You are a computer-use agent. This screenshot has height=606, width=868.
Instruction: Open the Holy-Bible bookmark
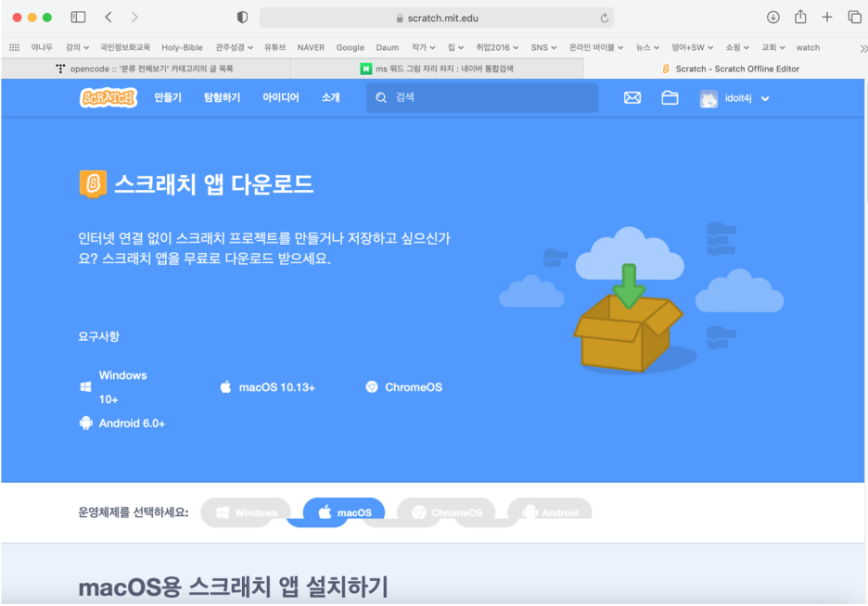[182, 47]
